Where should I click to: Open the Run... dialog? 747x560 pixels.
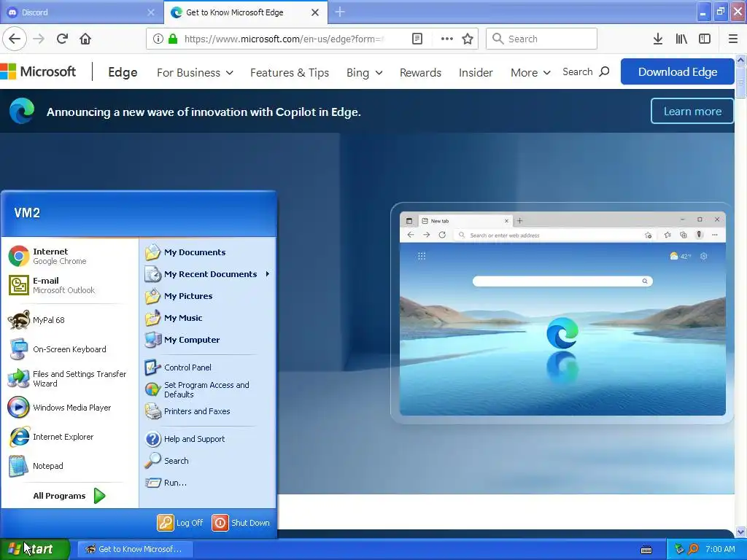pyautogui.click(x=207, y=483)
